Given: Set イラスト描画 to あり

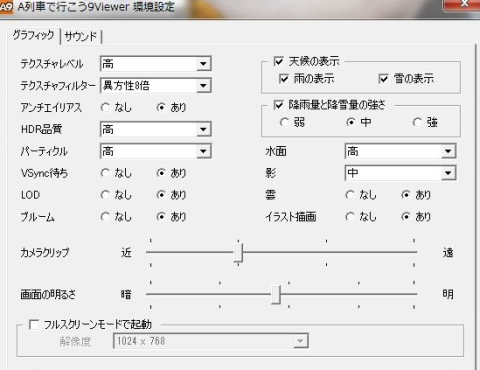Looking at the screenshot, I should click(406, 217).
